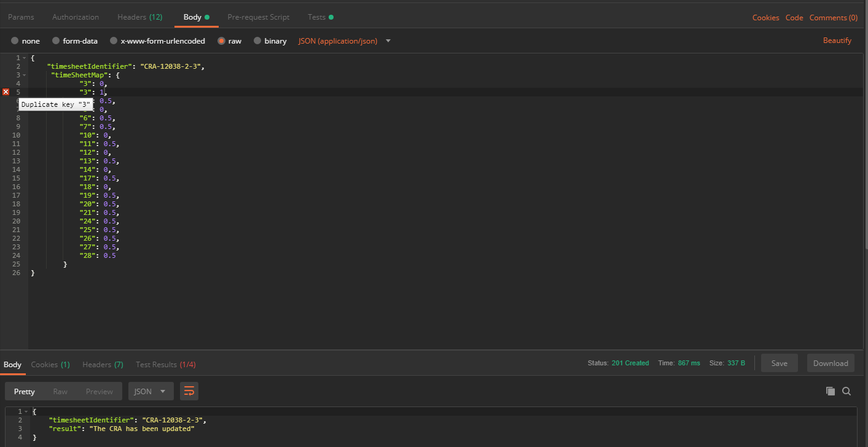868x447 pixels.
Task: Toggle line wrap in the response viewer
Action: coord(189,391)
